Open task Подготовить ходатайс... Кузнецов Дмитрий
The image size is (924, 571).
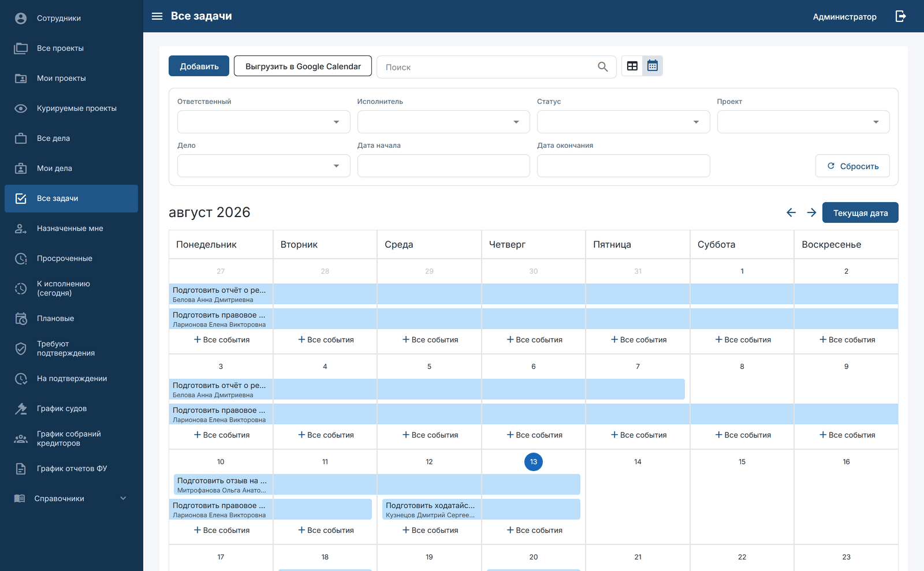[x=481, y=509]
